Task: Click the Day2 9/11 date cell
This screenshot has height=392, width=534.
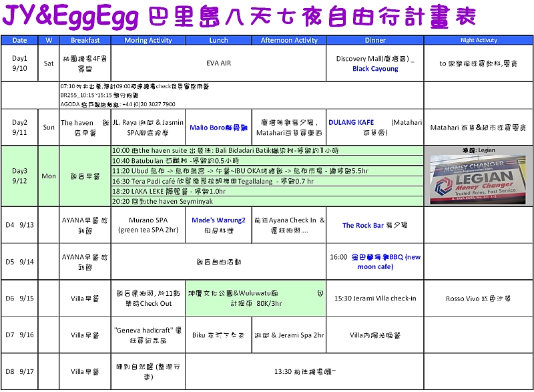Action: pyautogui.click(x=19, y=128)
